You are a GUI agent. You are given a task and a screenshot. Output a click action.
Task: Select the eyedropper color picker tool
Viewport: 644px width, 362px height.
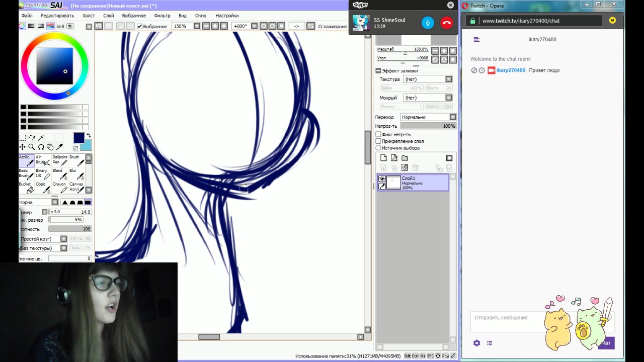point(59,147)
